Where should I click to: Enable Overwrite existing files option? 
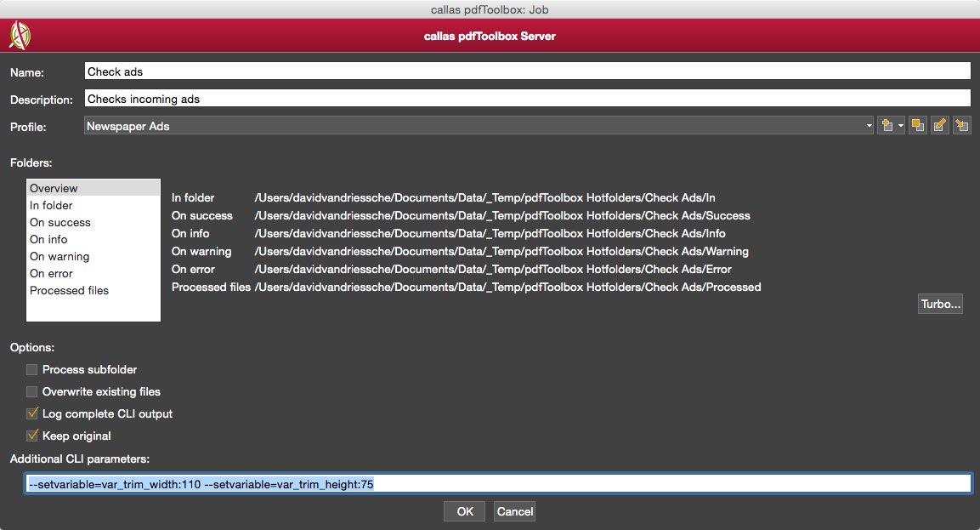(32, 391)
